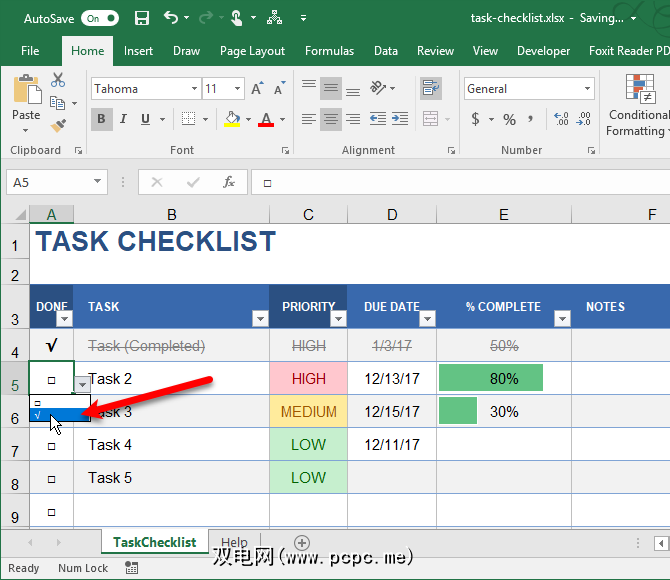Open the PRIORITY column filter dropdown

[336, 318]
